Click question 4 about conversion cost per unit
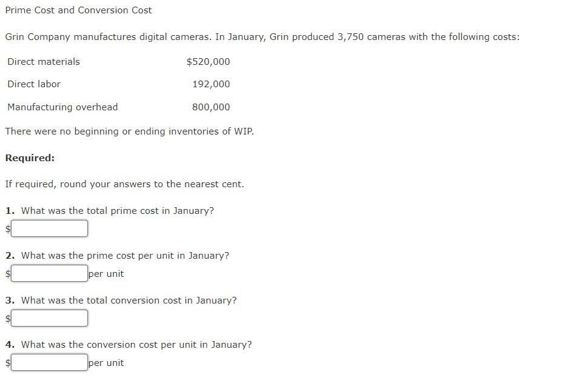Viewport: 573px width, 392px height. tap(129, 345)
